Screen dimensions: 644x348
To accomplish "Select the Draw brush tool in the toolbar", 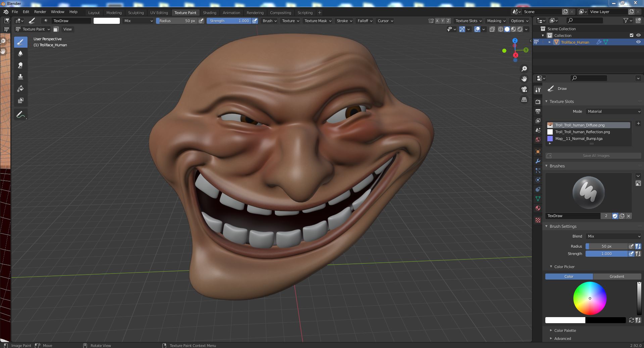I will click(20, 42).
